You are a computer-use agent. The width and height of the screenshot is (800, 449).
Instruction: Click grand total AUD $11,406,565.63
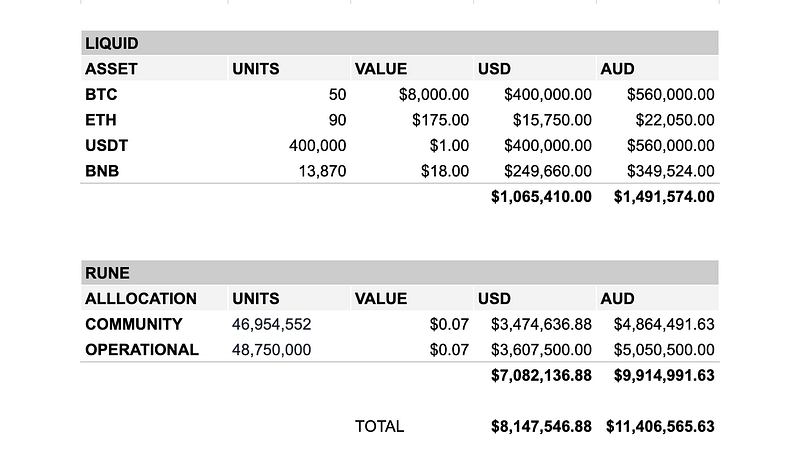[660, 427]
